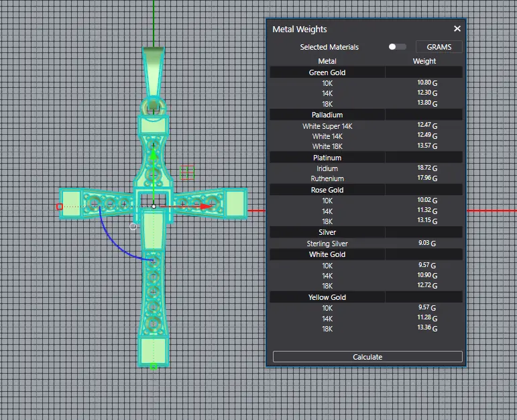Click the Yellow Gold group header
The image size is (517, 420).
(x=327, y=297)
